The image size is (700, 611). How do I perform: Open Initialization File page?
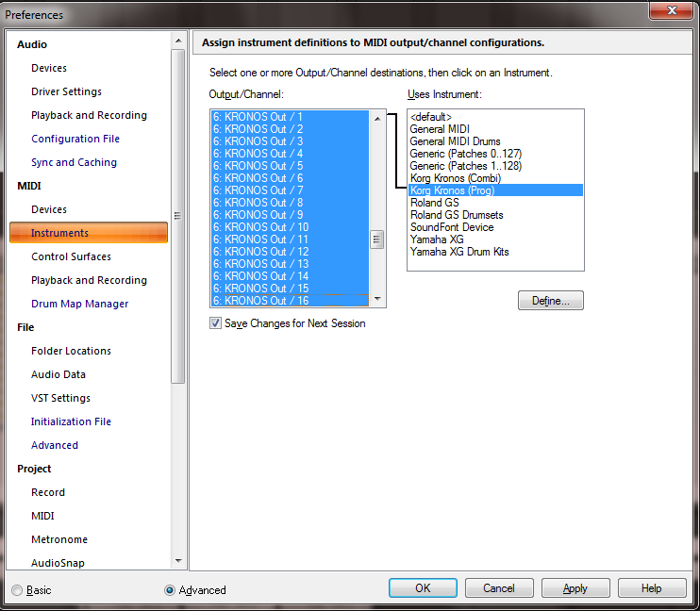pos(71,421)
